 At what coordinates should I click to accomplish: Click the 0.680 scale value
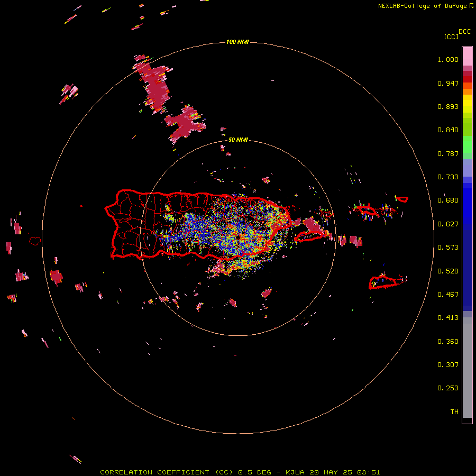click(x=448, y=200)
